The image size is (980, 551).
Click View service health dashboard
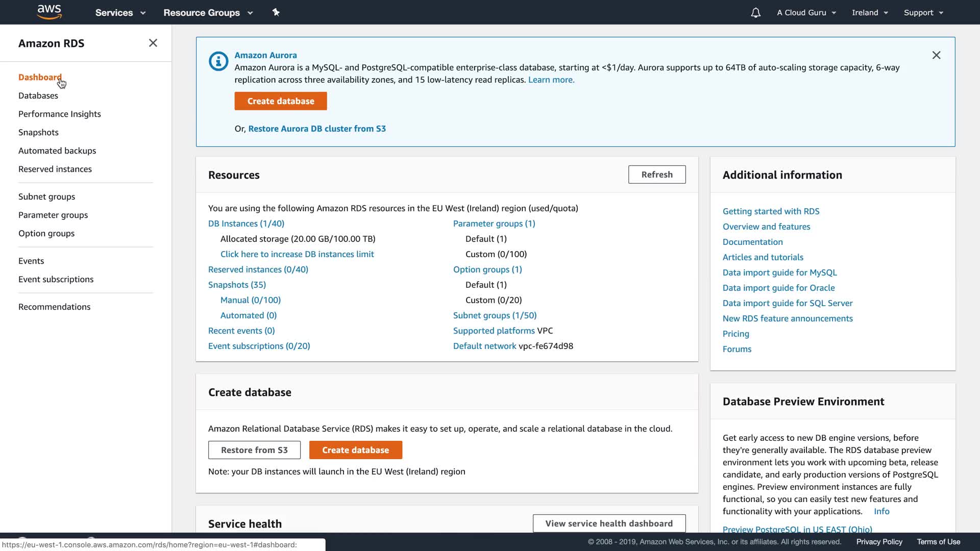click(x=609, y=523)
